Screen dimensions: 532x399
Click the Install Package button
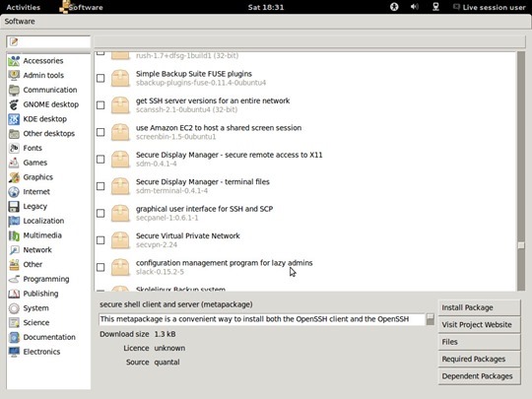click(479, 307)
